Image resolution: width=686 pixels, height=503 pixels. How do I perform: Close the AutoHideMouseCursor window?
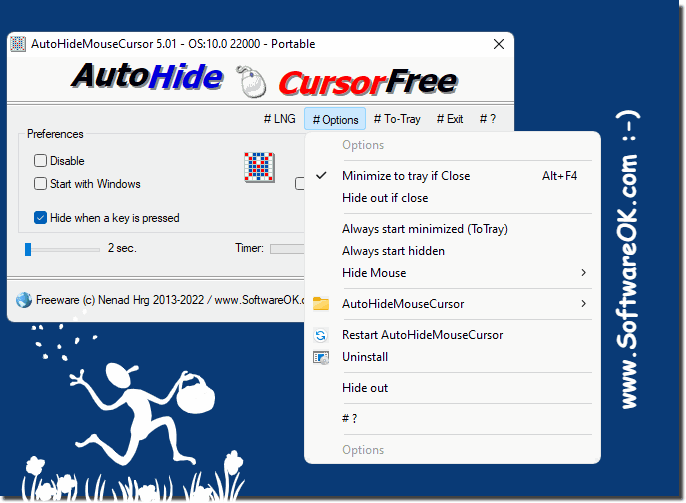[499, 44]
